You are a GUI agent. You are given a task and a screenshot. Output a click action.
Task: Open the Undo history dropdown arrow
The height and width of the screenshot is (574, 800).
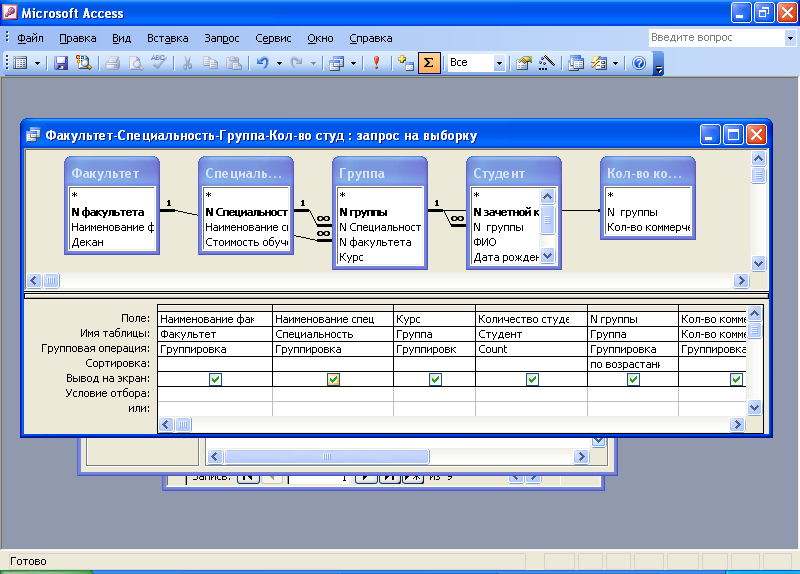click(x=279, y=63)
